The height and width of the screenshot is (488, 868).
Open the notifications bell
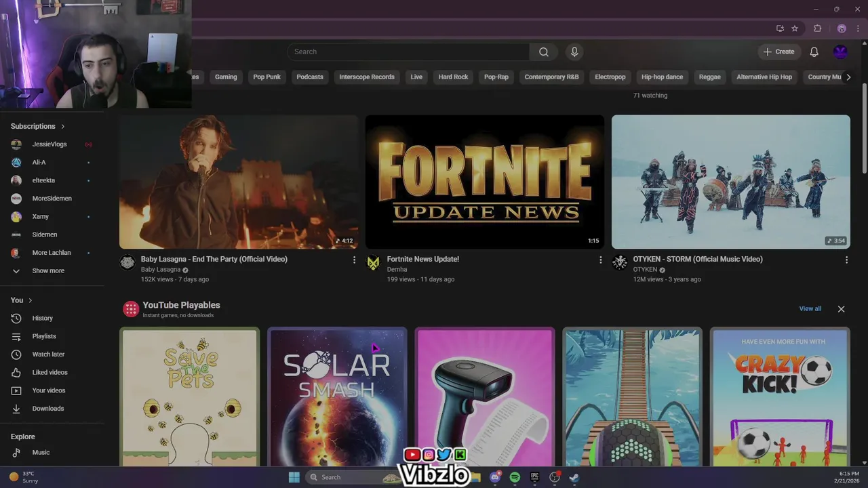814,52
